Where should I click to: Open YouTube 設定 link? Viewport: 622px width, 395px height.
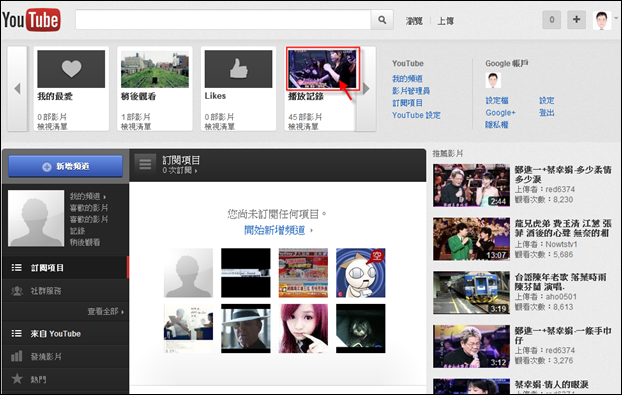point(416,115)
